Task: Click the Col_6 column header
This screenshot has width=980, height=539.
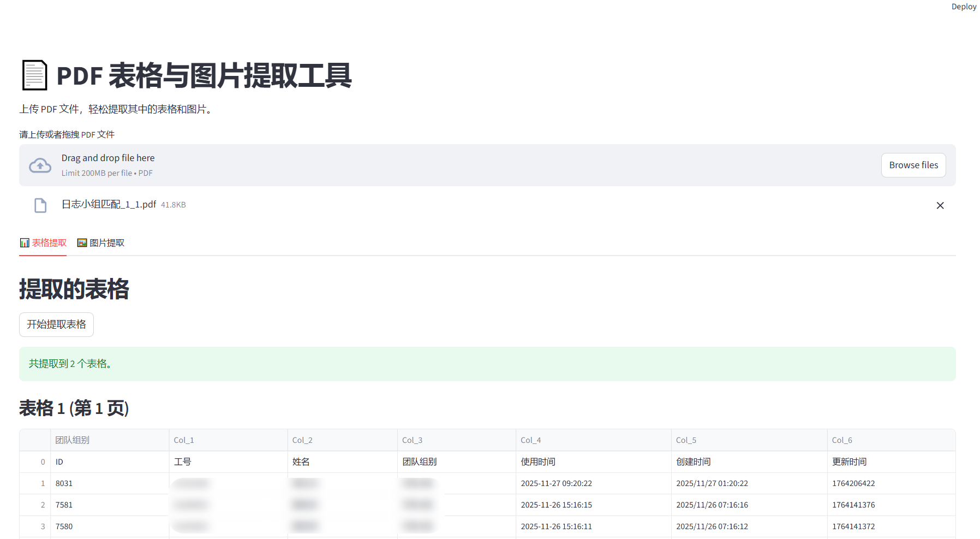Action: coord(842,440)
